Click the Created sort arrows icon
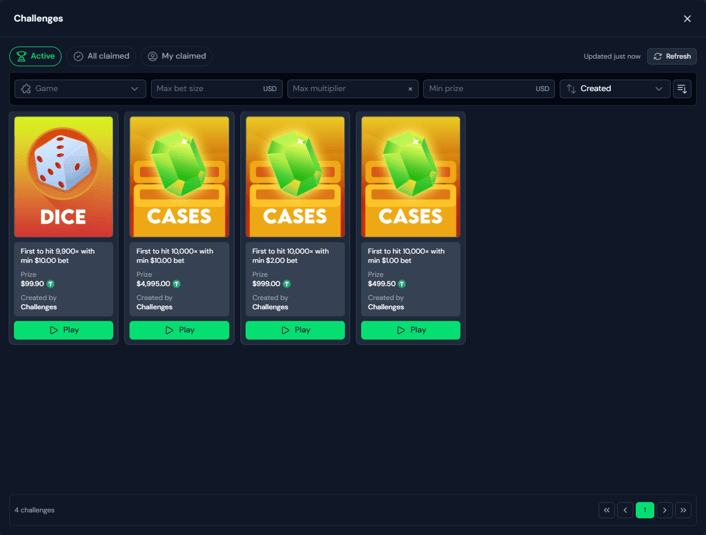This screenshot has height=535, width=706. pyautogui.click(x=571, y=89)
